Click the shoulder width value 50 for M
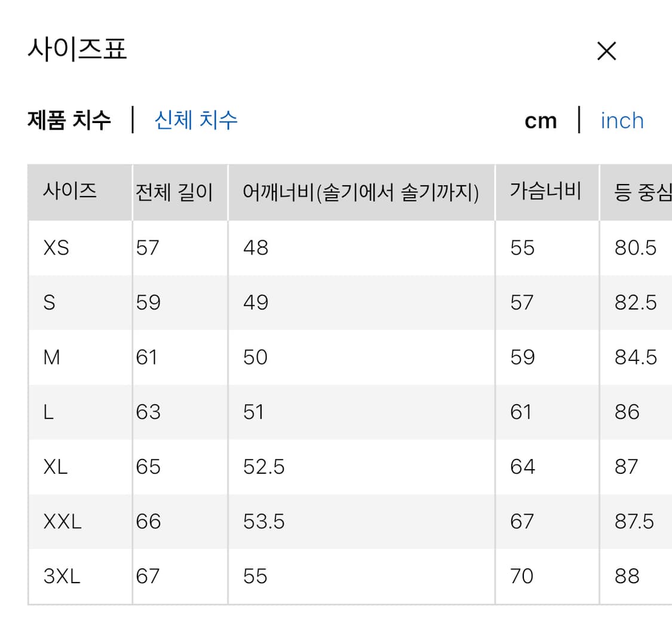The image size is (672, 643). [255, 357]
